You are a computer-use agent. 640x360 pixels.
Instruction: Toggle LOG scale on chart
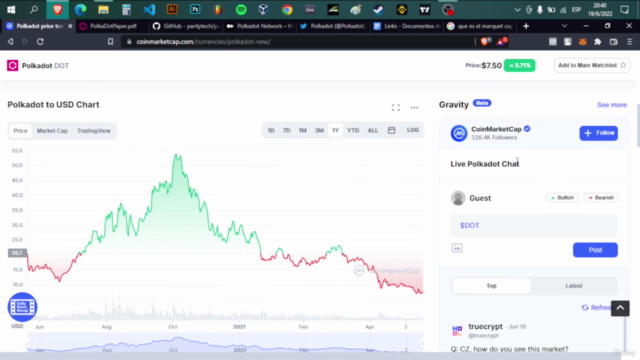413,130
